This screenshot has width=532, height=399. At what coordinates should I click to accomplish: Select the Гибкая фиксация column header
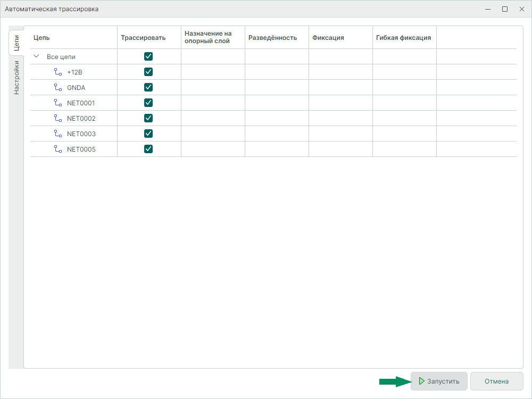click(403, 38)
